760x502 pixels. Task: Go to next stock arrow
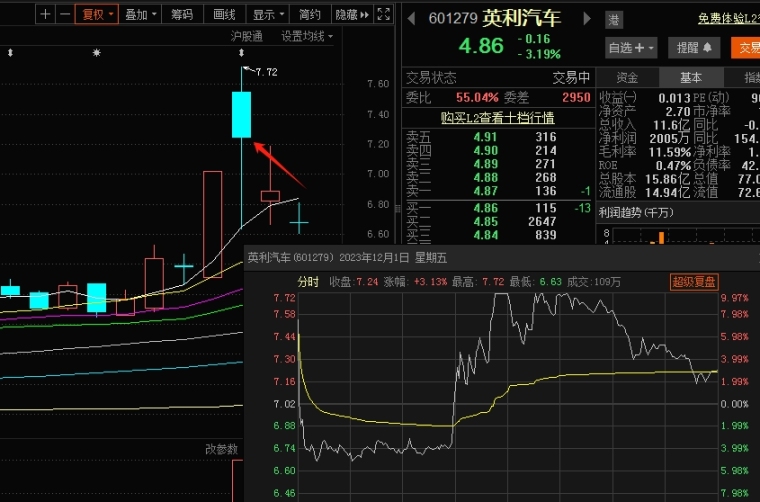[587, 19]
